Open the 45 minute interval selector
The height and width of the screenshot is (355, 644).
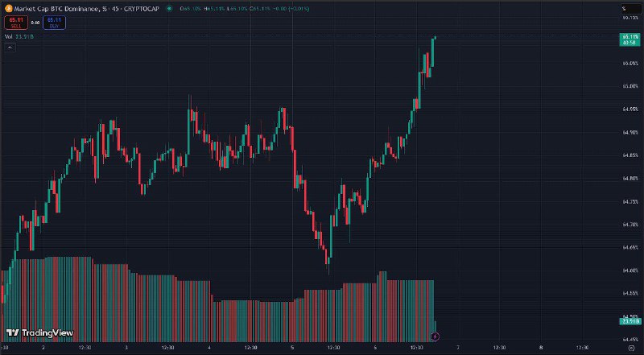coord(115,8)
